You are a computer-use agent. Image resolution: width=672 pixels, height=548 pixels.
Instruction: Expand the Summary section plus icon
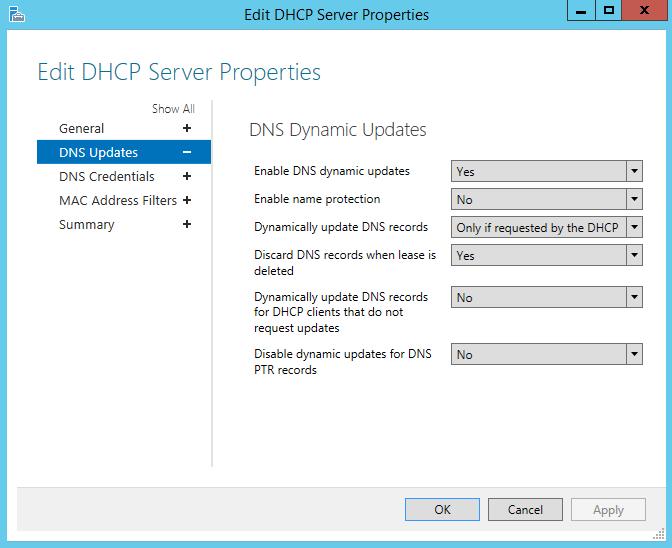tap(187, 224)
